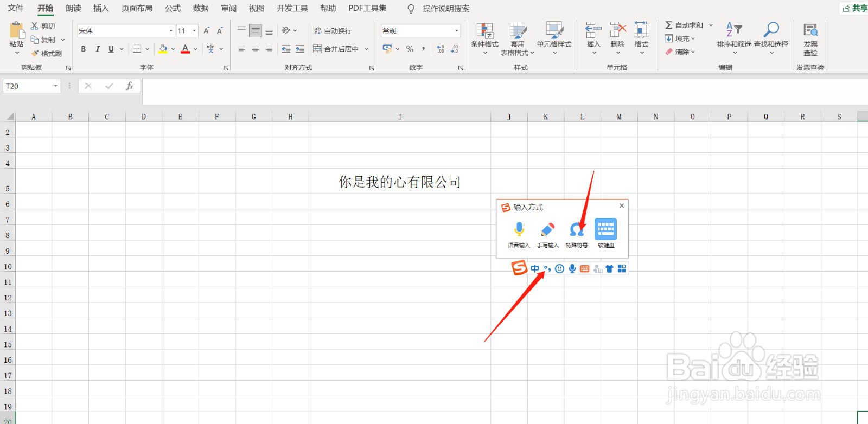Screen dimensions: 868x424
Task: Open 排序和筛选 sort and filter
Action: tap(734, 38)
